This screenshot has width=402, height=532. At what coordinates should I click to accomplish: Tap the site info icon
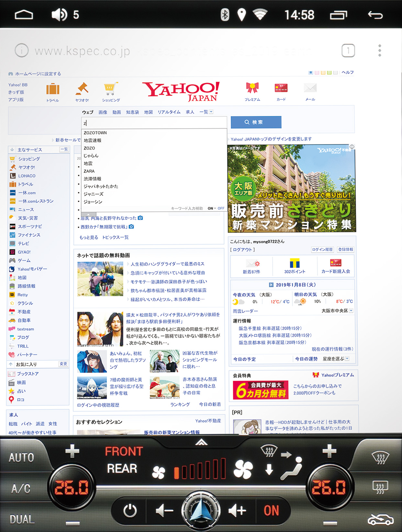[22, 51]
